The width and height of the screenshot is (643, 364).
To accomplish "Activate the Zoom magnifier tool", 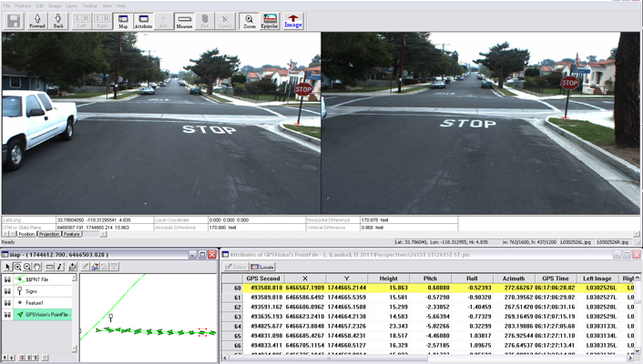I will click(250, 20).
